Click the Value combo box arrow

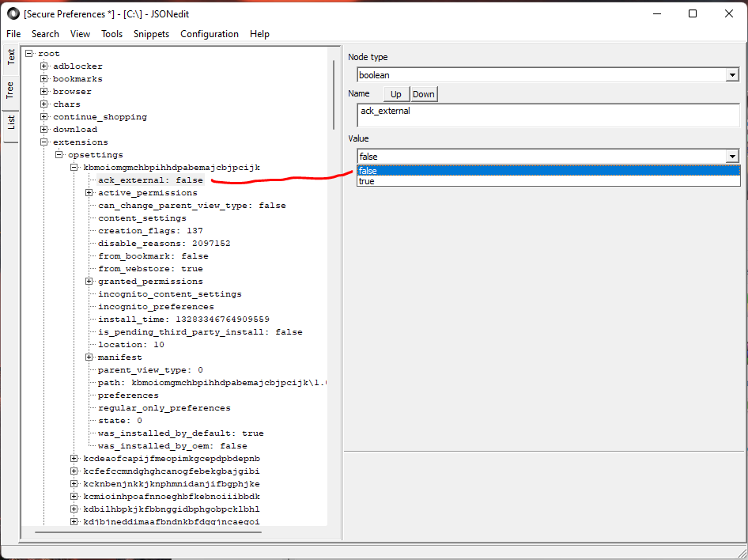coord(732,157)
